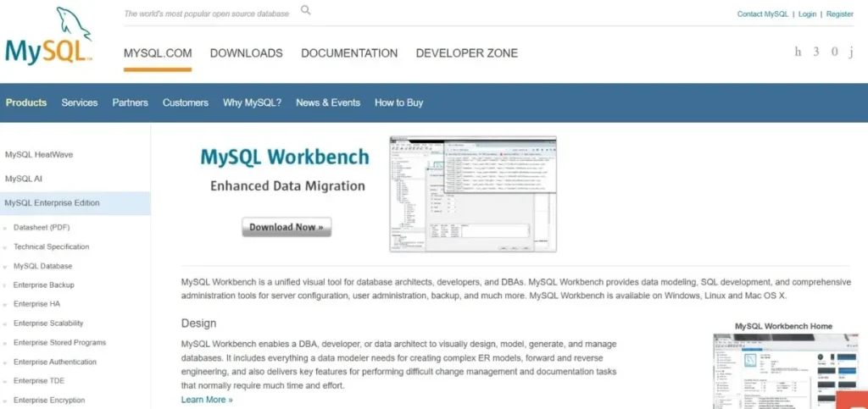The width and height of the screenshot is (868, 409).
Task: Open the DOCUMENTATION tab
Action: click(349, 53)
